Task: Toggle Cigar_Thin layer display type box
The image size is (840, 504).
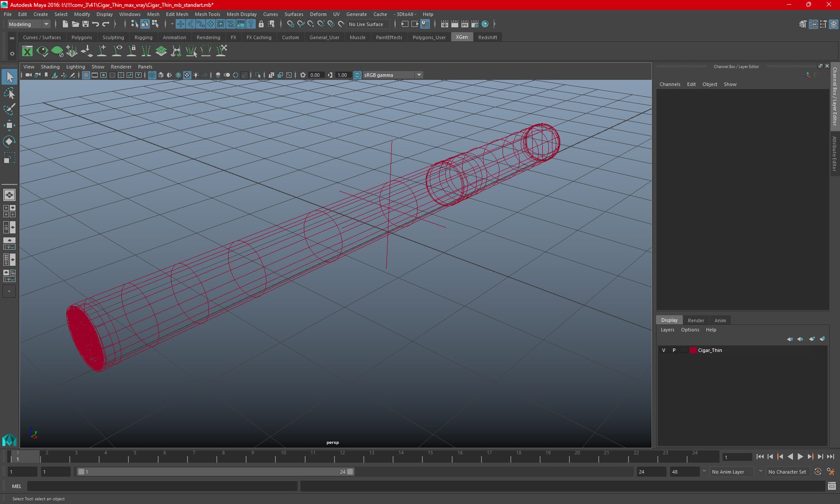Action: pos(684,350)
